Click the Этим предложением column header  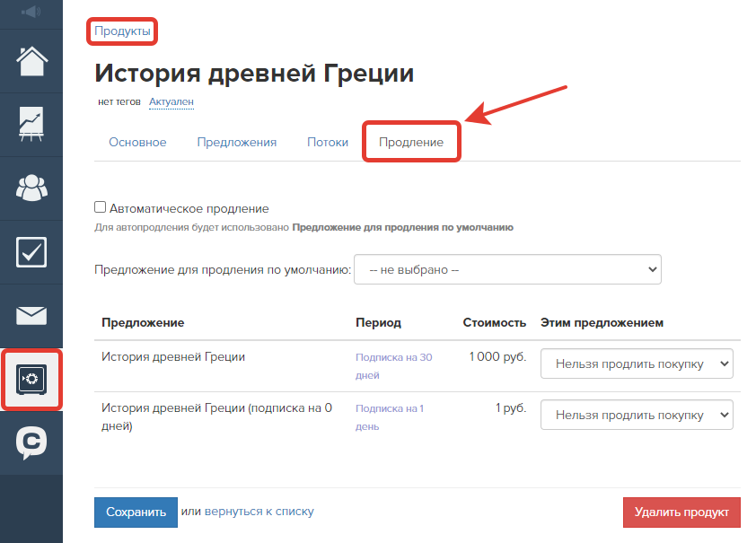point(602,322)
